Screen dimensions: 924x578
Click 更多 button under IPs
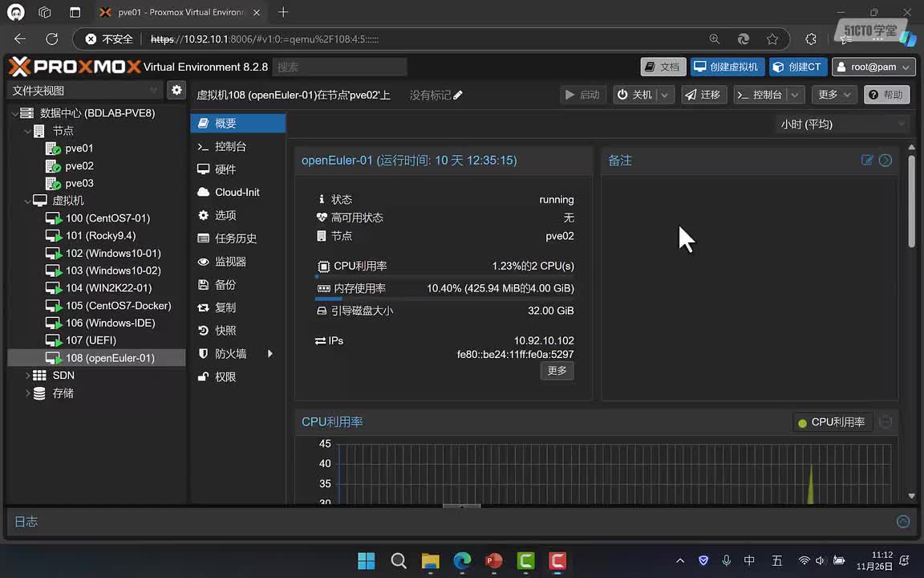point(557,370)
